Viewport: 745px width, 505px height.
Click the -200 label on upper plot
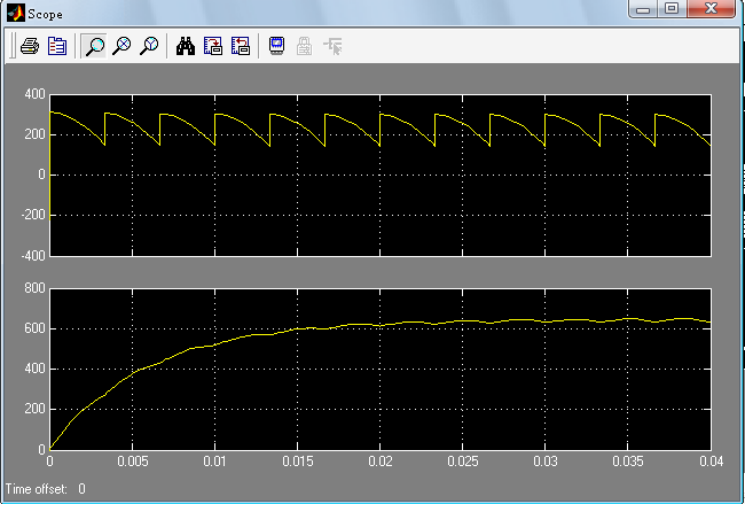pos(32,216)
